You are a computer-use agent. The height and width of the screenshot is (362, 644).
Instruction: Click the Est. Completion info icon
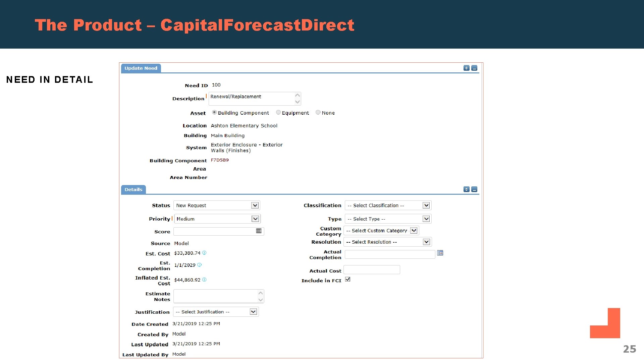(x=199, y=265)
